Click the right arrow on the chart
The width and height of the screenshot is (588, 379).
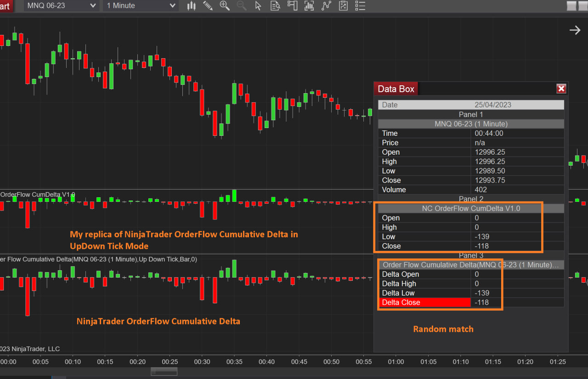575,30
